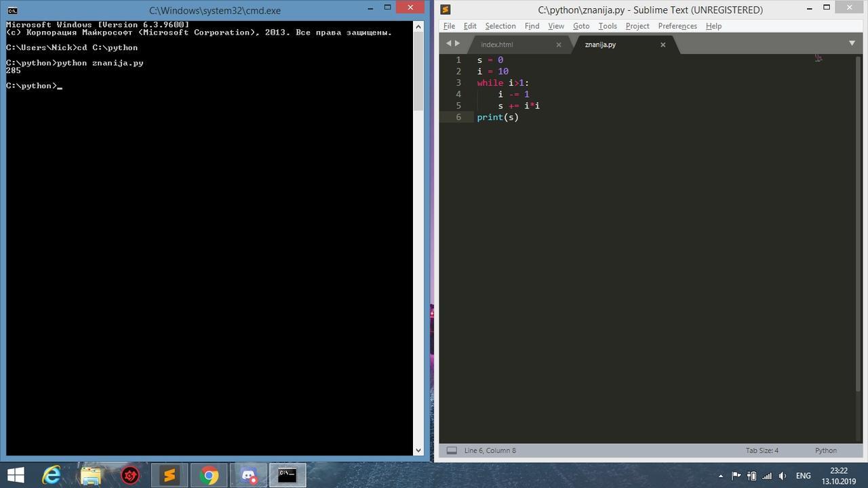Launch Internet Explorer from the taskbar

coord(52,475)
